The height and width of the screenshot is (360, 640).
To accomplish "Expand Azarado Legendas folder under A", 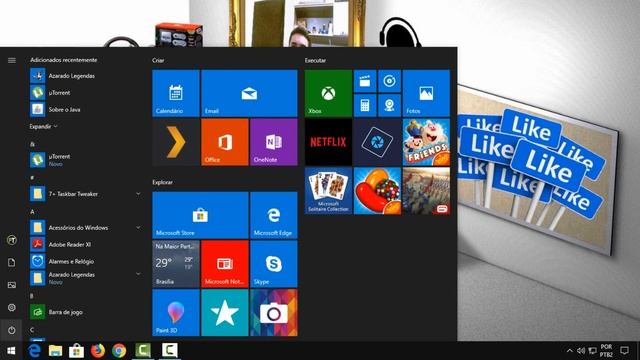I will pos(138,273).
